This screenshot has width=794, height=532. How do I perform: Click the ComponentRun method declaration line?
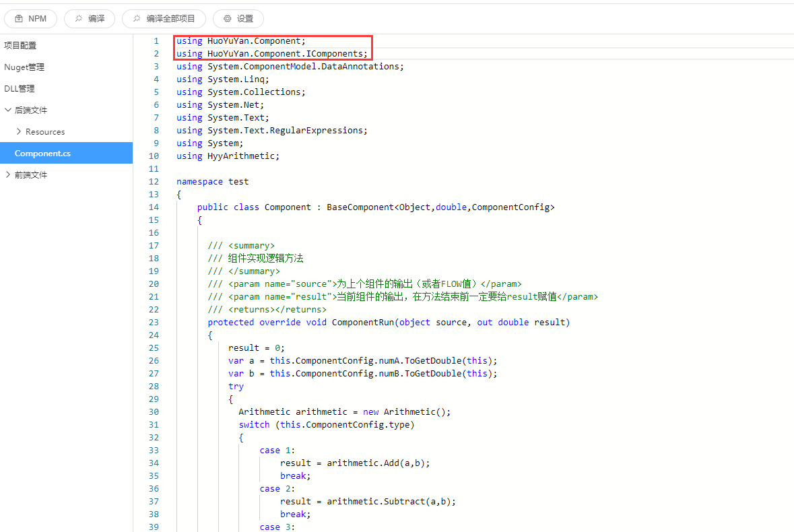tap(389, 323)
